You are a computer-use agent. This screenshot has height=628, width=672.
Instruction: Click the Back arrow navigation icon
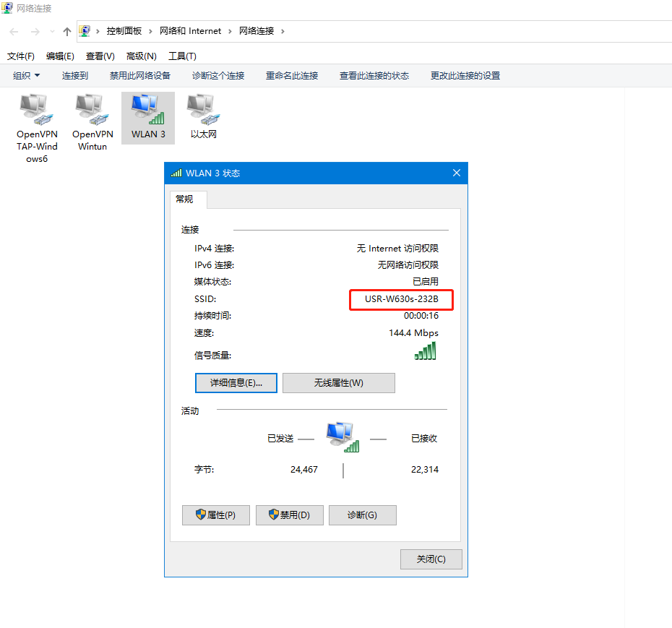14,31
